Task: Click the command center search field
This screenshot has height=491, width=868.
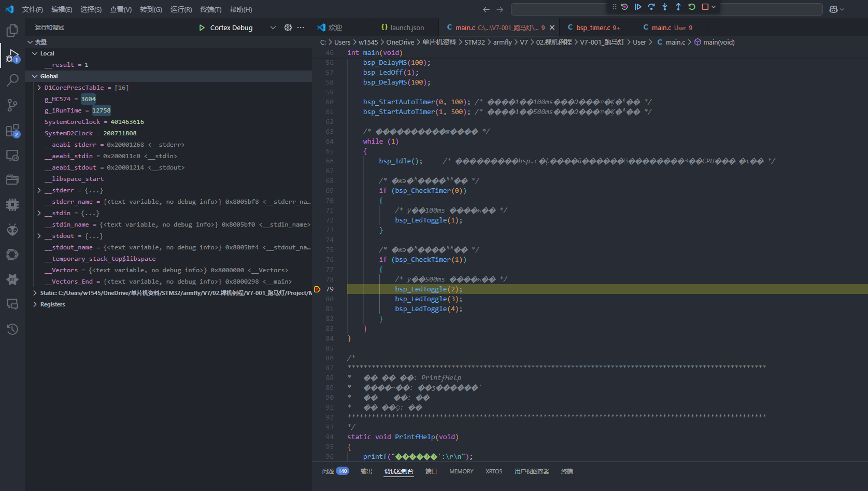Action: pyautogui.click(x=666, y=9)
